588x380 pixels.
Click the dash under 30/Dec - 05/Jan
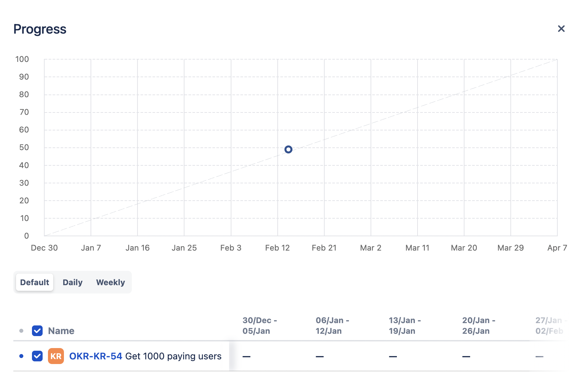(246, 356)
